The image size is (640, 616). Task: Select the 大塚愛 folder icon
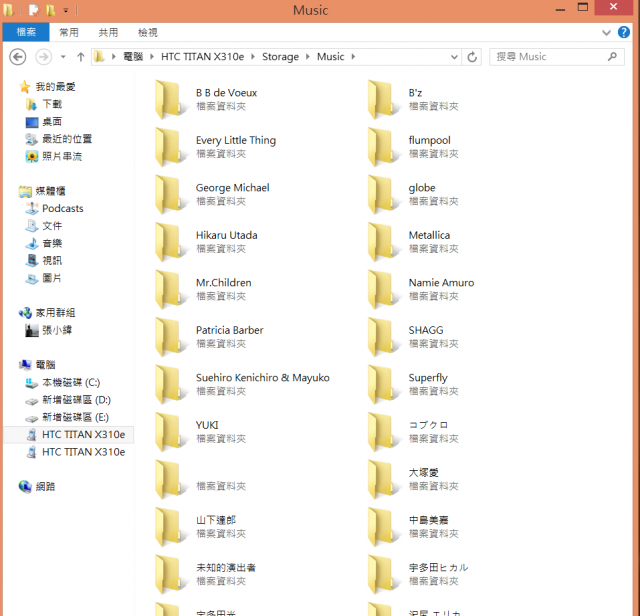click(x=382, y=479)
